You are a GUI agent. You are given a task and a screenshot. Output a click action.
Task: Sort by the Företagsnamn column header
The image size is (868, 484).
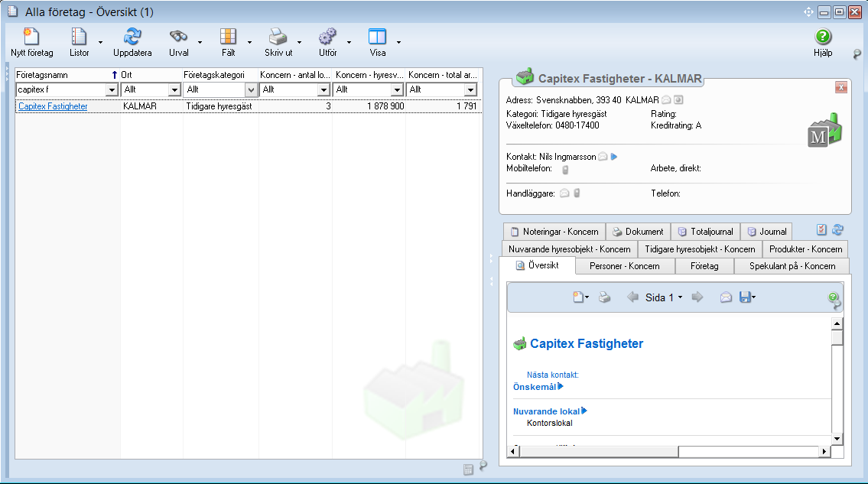click(x=67, y=75)
